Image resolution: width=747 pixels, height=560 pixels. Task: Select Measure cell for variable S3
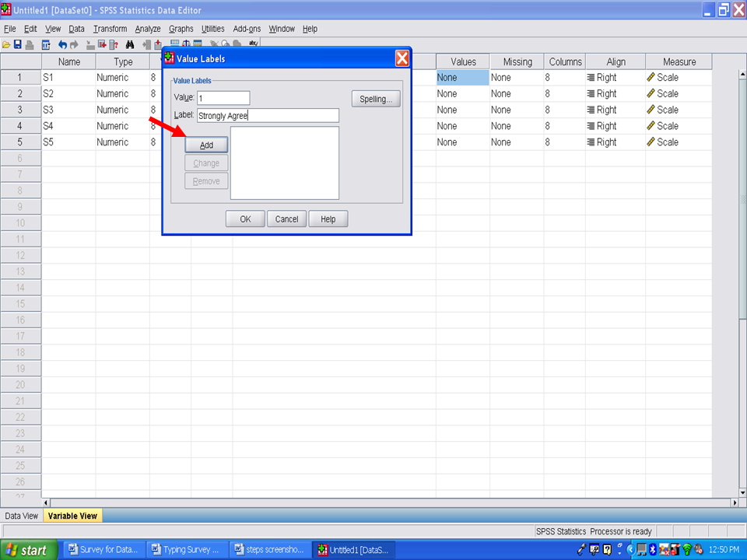[x=678, y=110]
